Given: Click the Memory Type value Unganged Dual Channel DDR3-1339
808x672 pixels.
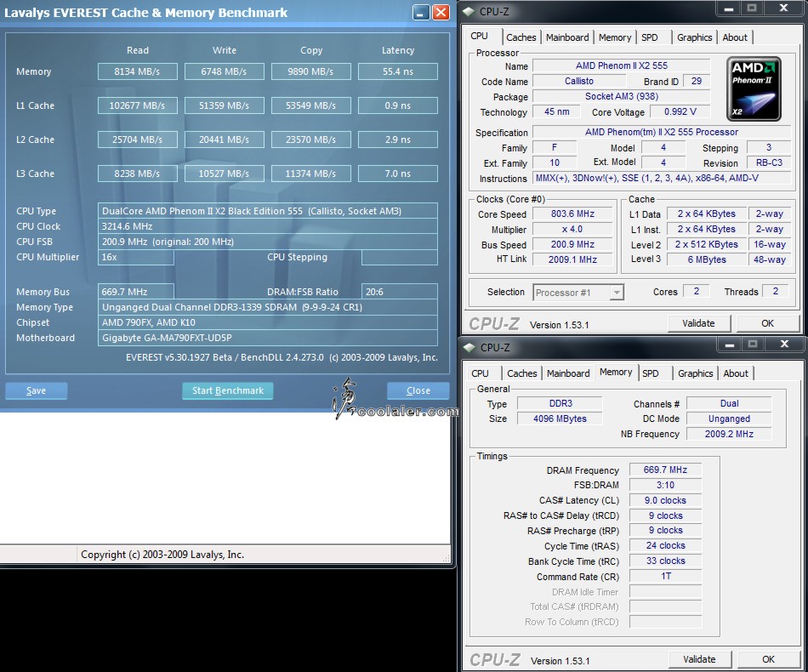Looking at the screenshot, I should [267, 307].
